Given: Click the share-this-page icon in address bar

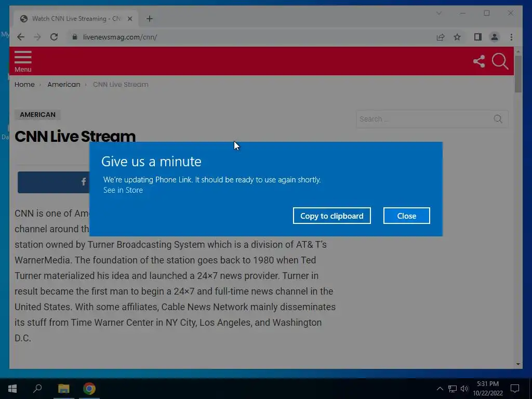Looking at the screenshot, I should point(441,37).
